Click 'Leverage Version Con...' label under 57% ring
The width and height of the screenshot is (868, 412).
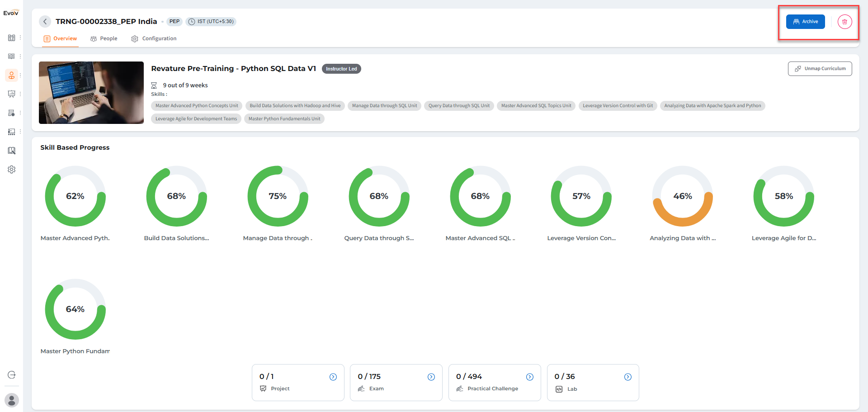pyautogui.click(x=581, y=238)
